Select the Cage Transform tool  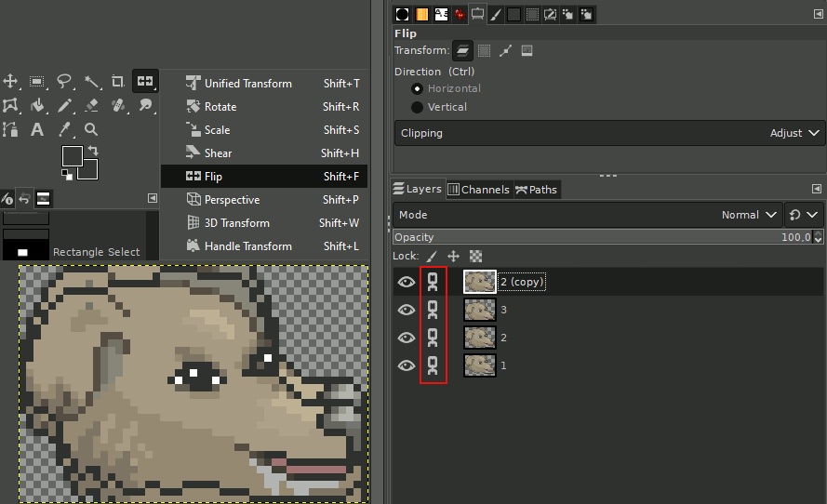10,105
